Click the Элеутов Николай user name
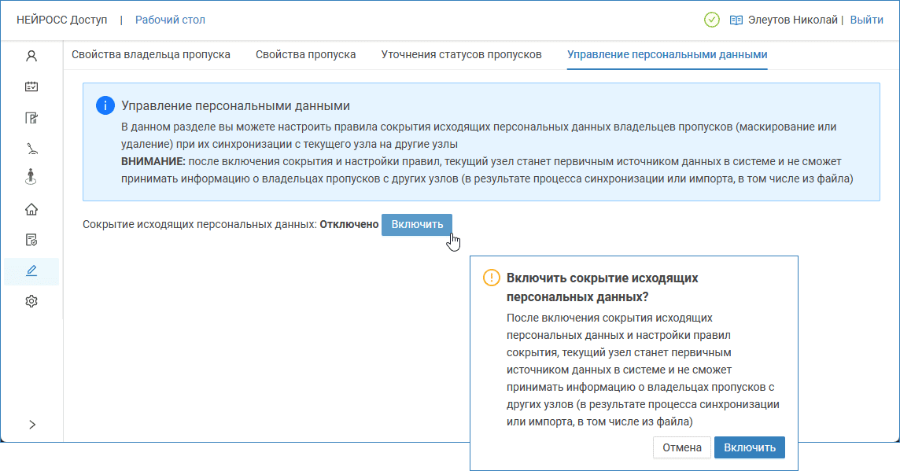The image size is (900, 471). [x=793, y=20]
